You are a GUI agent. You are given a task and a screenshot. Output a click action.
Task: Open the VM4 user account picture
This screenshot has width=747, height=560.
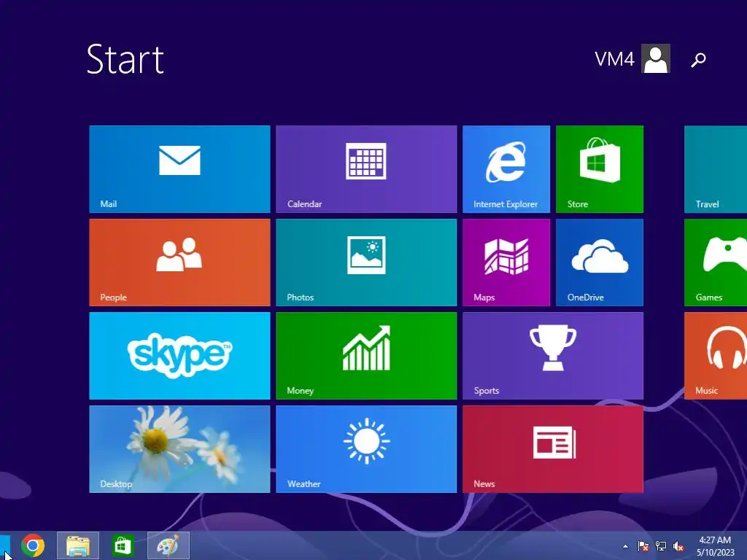point(656,58)
